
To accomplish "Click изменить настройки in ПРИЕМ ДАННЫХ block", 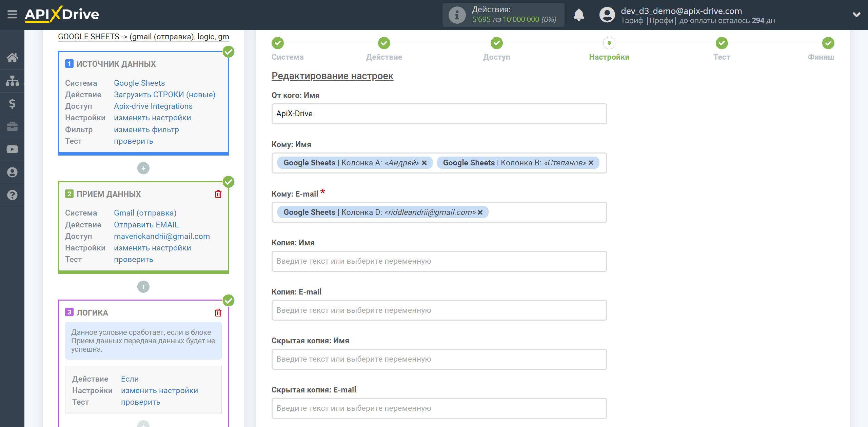I will click(x=153, y=248).
